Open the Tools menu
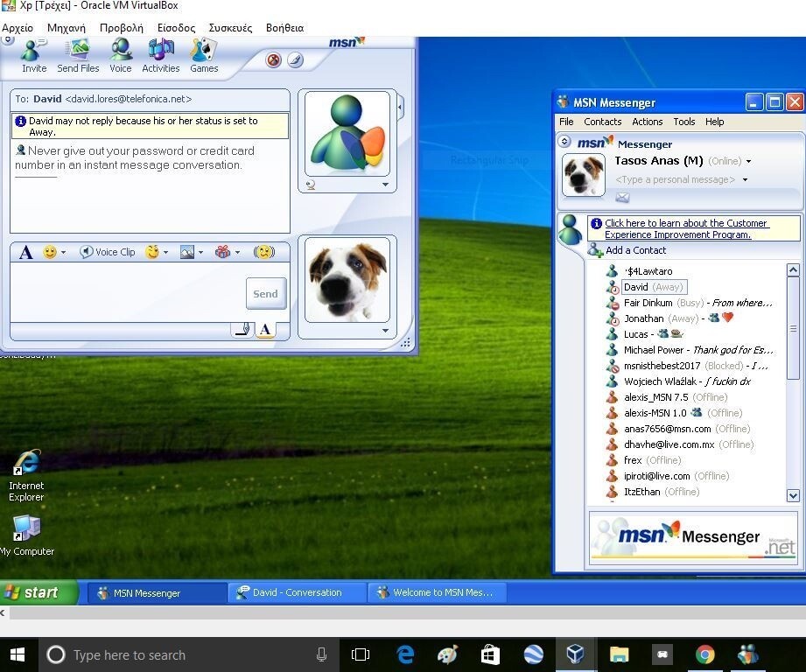Viewport: 806px width, 672px height. click(x=684, y=122)
